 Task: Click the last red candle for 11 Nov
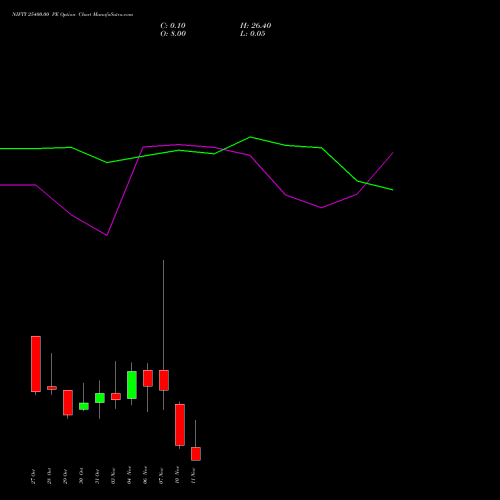[196, 454]
